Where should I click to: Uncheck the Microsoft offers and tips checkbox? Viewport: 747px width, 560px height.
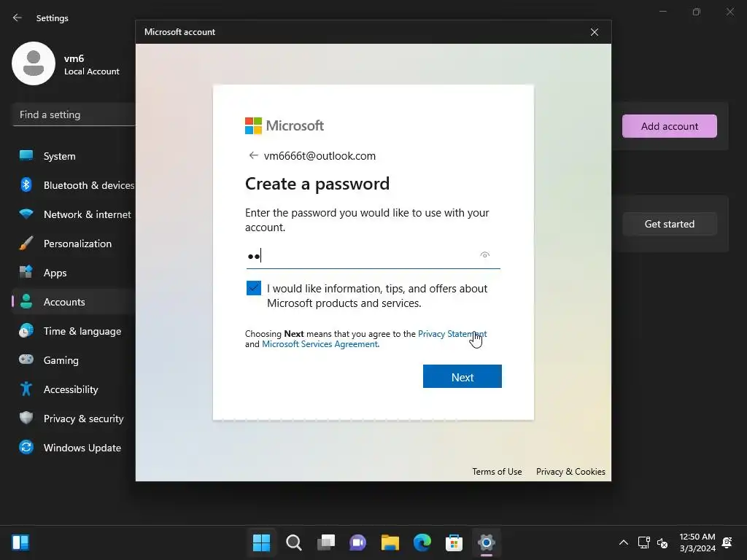[253, 288]
